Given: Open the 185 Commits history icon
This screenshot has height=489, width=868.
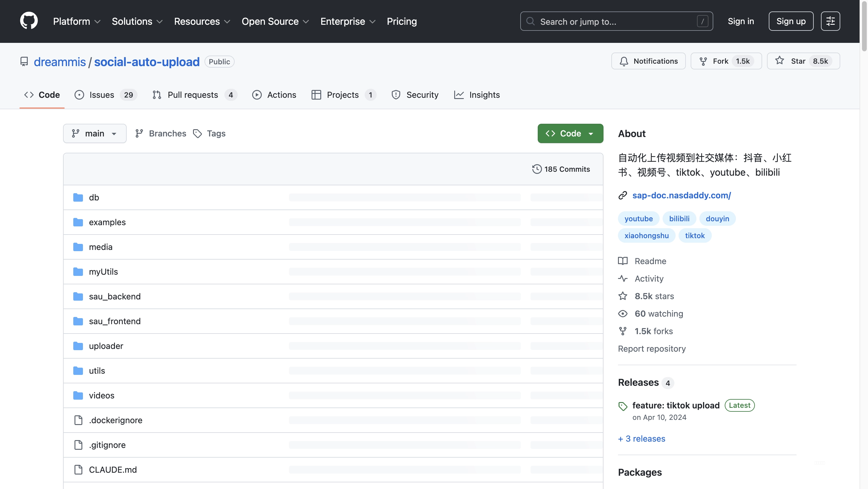Looking at the screenshot, I should (x=537, y=169).
